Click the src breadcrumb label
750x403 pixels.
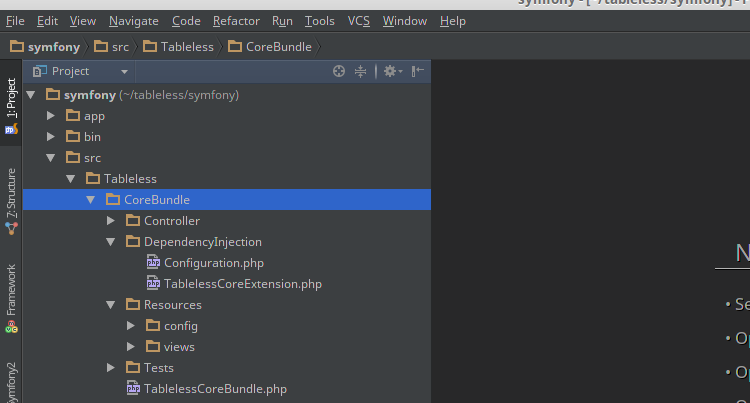[121, 47]
